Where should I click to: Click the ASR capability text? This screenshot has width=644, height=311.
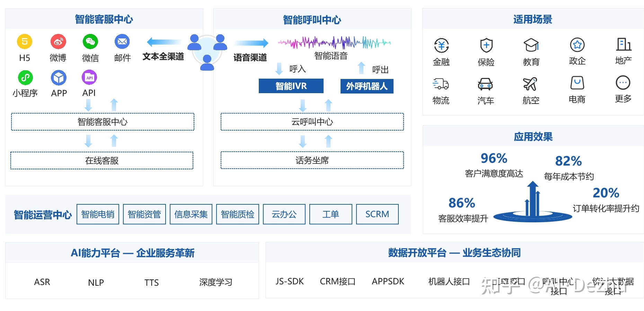[x=42, y=282]
